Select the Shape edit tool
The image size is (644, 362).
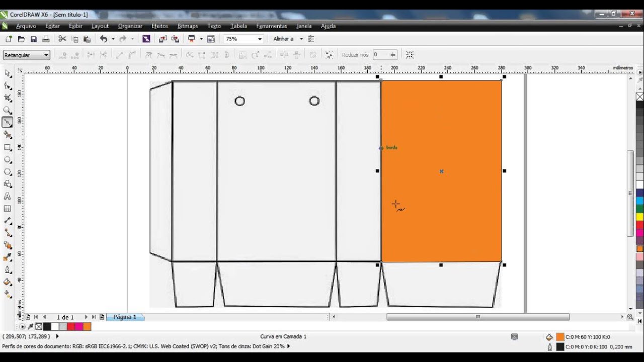pyautogui.click(x=8, y=86)
